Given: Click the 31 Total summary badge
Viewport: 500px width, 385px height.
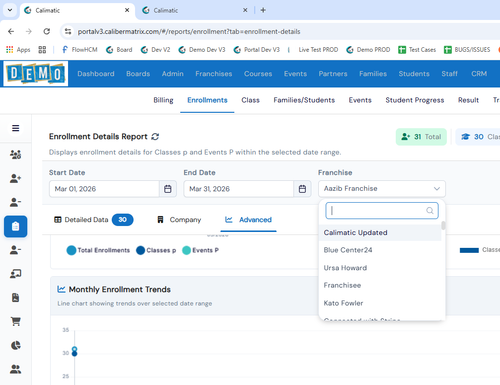Looking at the screenshot, I should [421, 137].
